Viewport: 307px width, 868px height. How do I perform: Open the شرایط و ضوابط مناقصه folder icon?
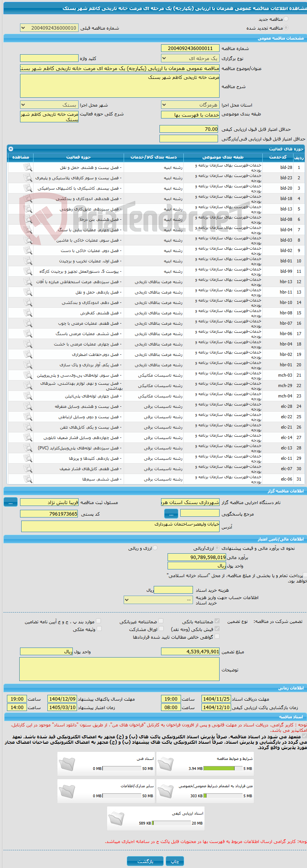(x=166, y=764)
